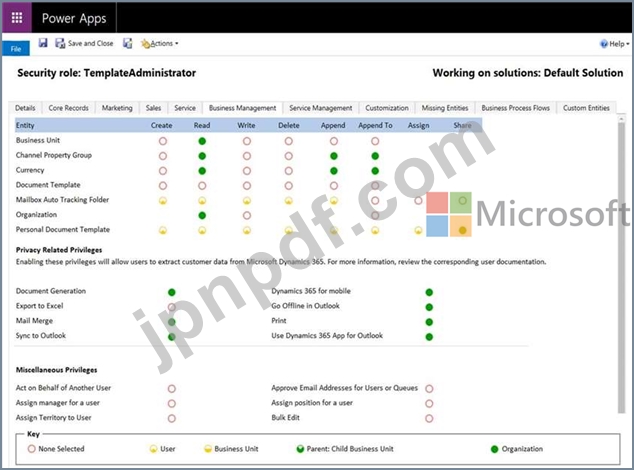Click the Channel Property Group entity name
Screen dimensions: 634x470
click(x=54, y=155)
